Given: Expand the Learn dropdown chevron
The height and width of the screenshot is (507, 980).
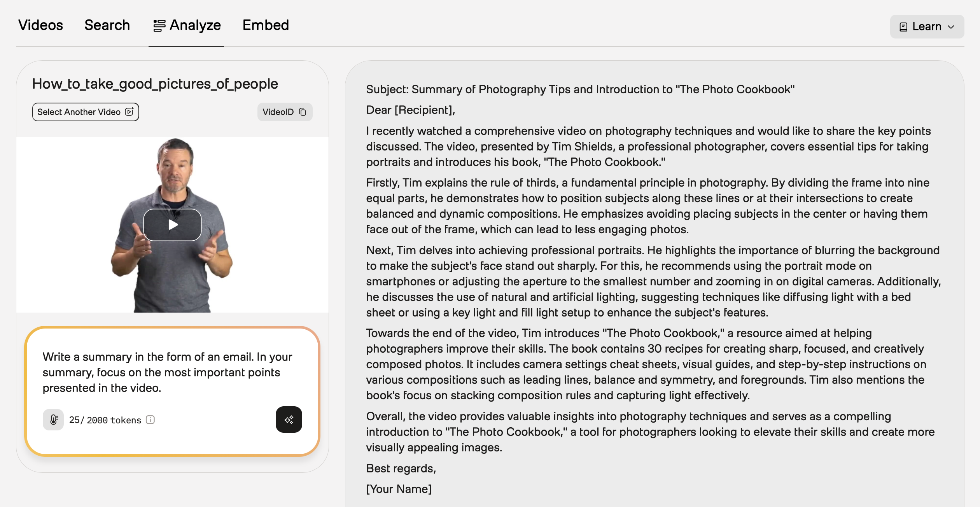Looking at the screenshot, I should tap(951, 27).
